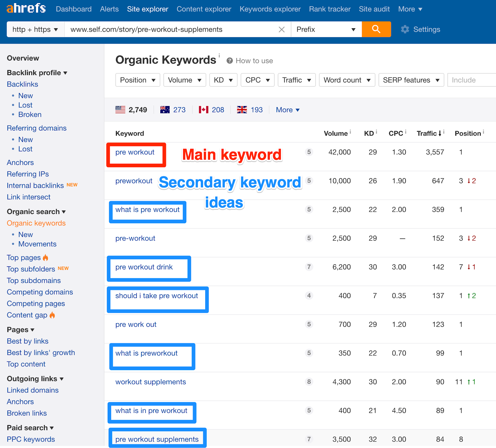Image resolution: width=496 pixels, height=448 pixels.
Task: Open Site audit in the top navigation
Action: [374, 9]
